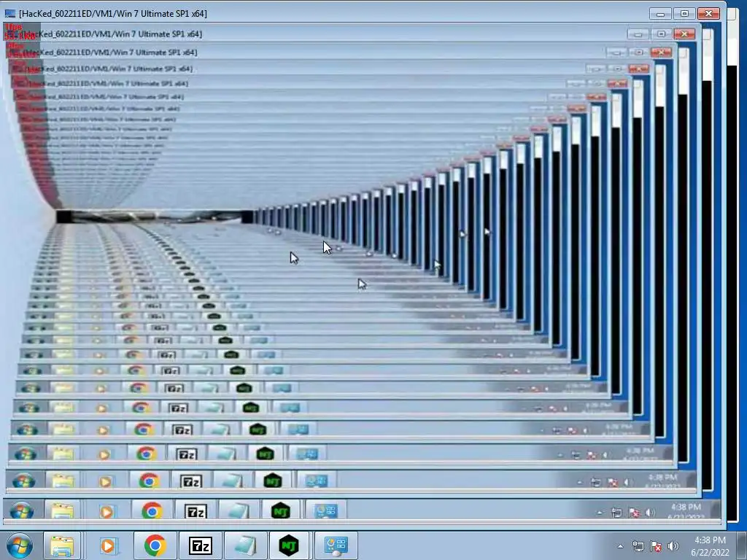Open the notepad-style icon on host taskbar
Image resolution: width=747 pixels, height=560 pixels.
click(245, 545)
